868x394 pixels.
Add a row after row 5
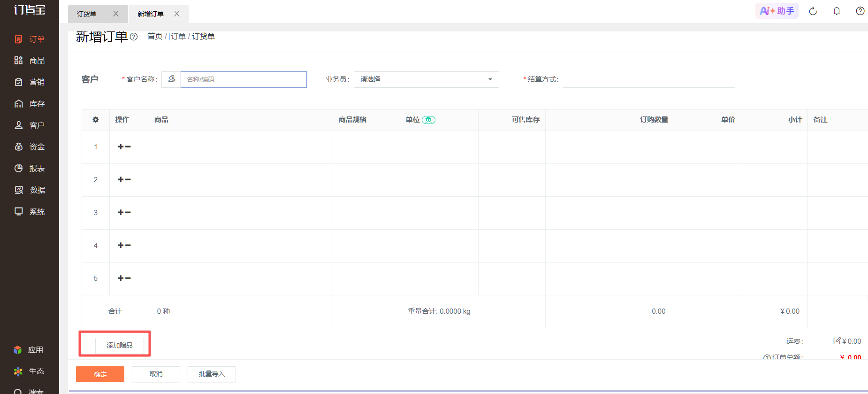point(121,278)
